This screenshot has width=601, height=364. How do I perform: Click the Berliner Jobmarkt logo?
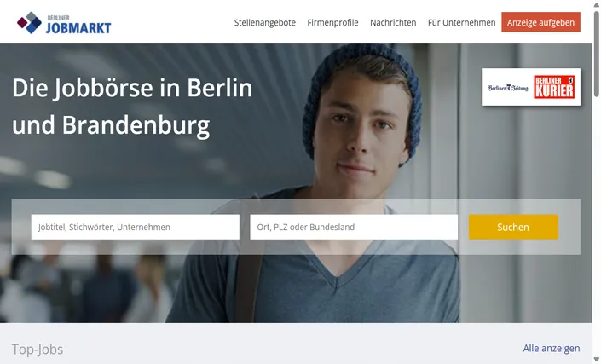64,23
